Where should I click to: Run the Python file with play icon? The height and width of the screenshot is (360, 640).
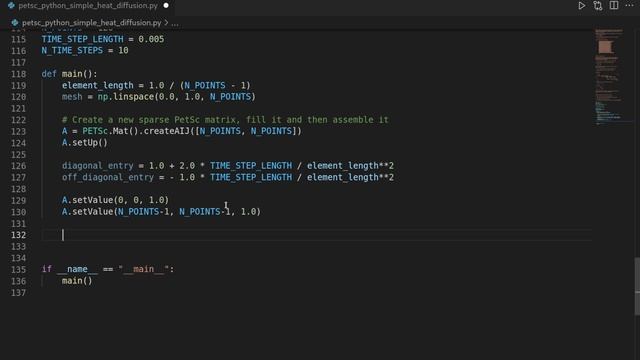[x=581, y=6]
